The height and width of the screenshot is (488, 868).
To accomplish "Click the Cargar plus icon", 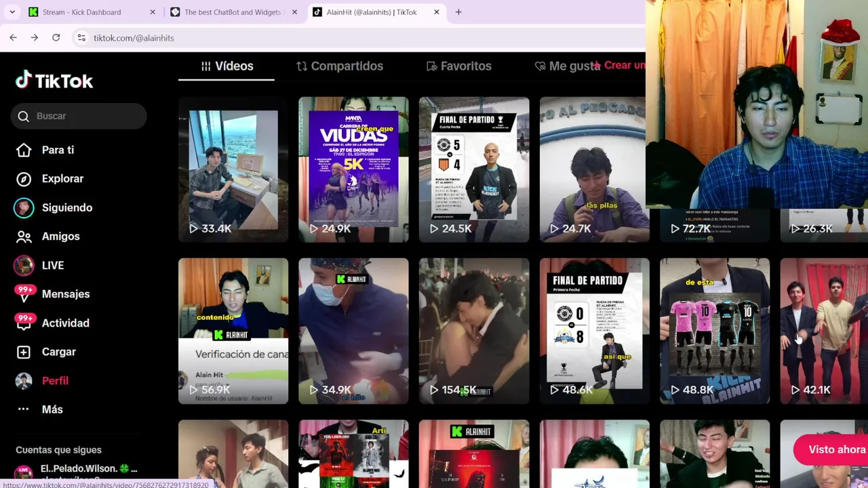I will coord(24,352).
